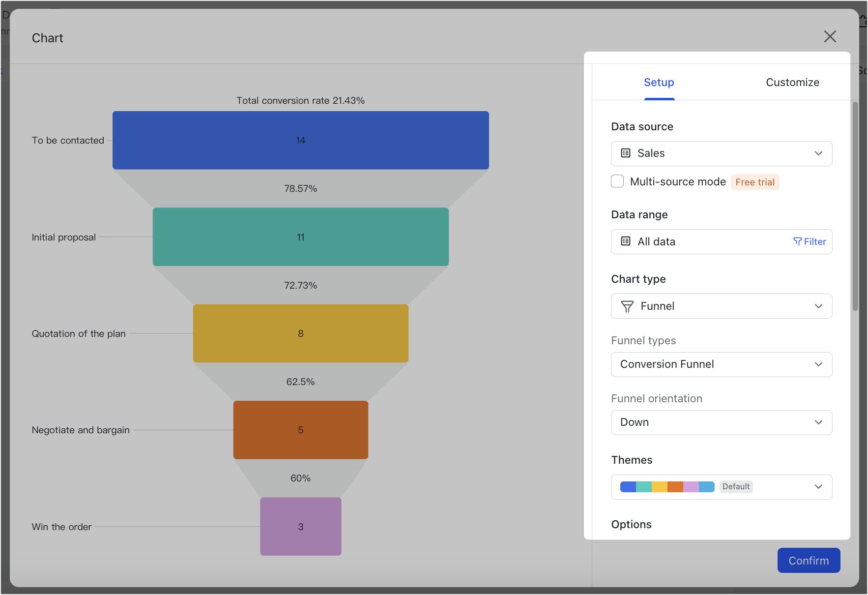868x595 pixels.
Task: Select the Setup tab
Action: point(659,82)
